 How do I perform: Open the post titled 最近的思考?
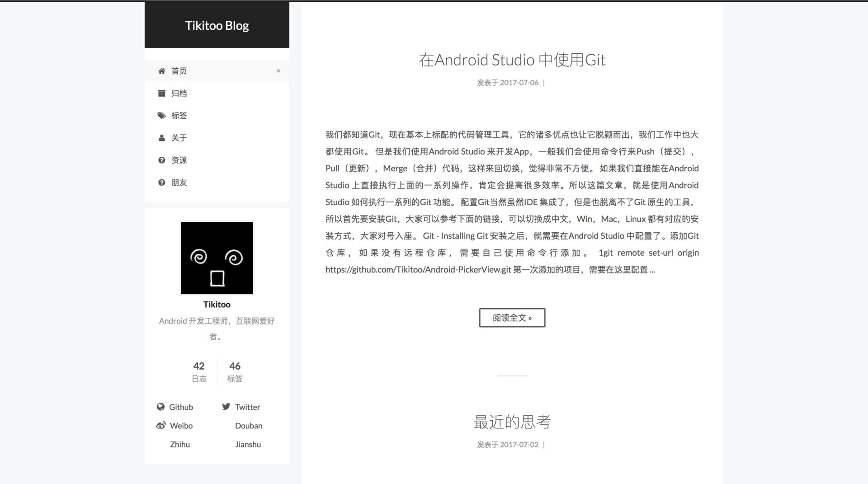tap(512, 422)
